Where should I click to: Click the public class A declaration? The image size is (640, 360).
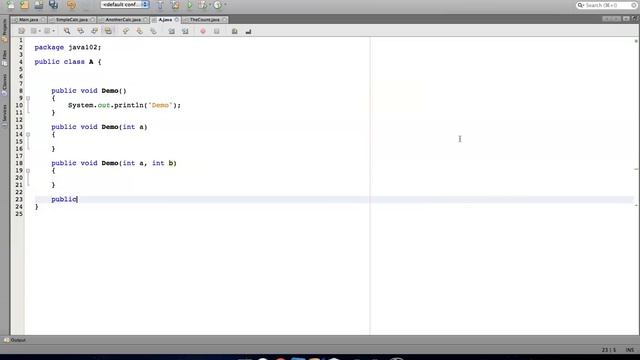[x=68, y=62]
